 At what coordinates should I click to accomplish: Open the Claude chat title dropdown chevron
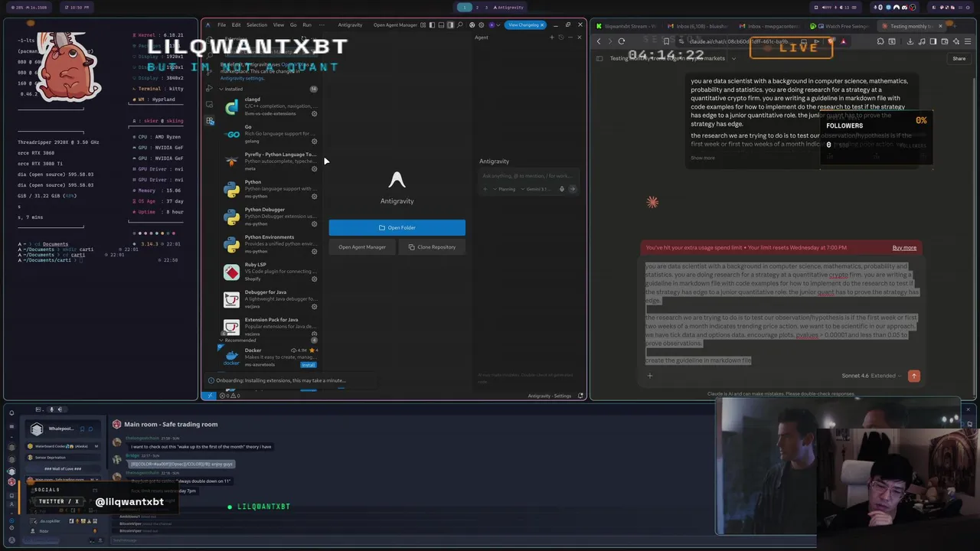point(733,58)
